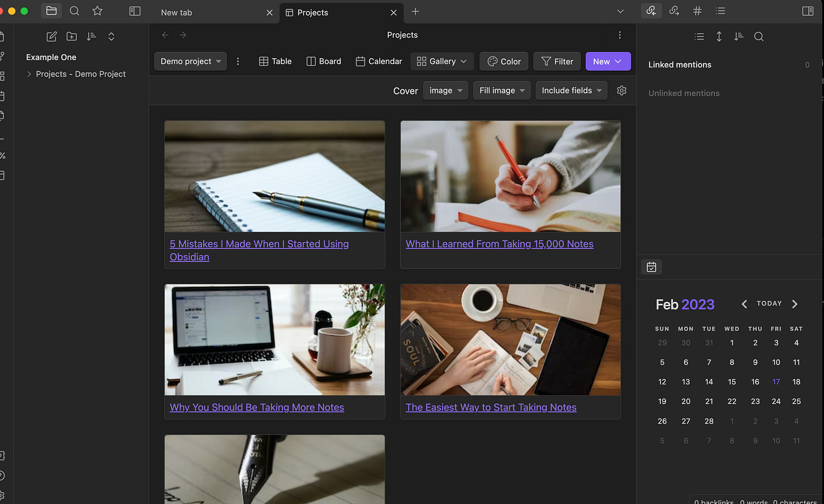Screen dimensions: 824x504
Task: Toggle collapse-all arrows in file explorer
Action: pyautogui.click(x=111, y=36)
